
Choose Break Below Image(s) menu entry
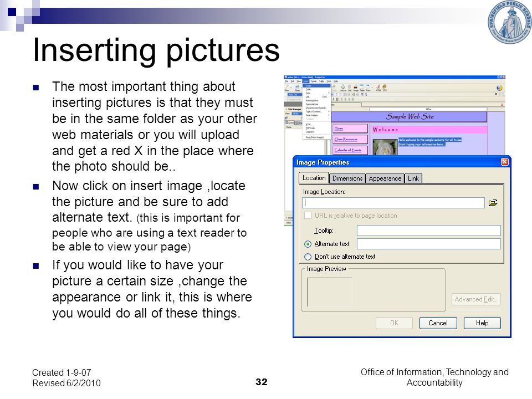pos(316,137)
